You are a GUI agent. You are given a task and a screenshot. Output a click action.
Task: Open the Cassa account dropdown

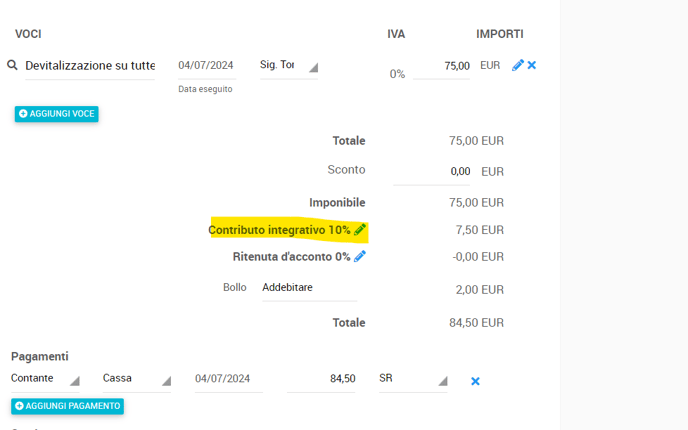137,379
